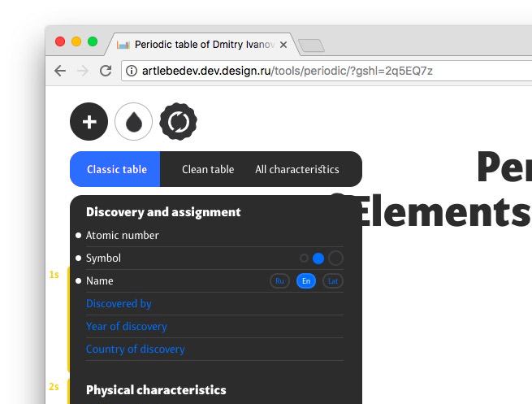The image size is (532, 404).
Task: Enable the Year of discovery characteristic
Action: point(126,327)
